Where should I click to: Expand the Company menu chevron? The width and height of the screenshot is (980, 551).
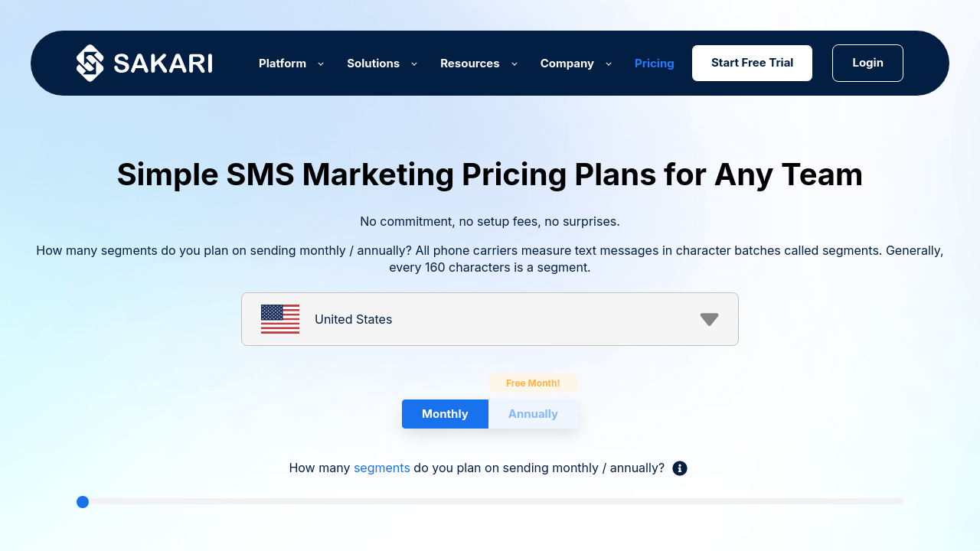[x=609, y=64]
